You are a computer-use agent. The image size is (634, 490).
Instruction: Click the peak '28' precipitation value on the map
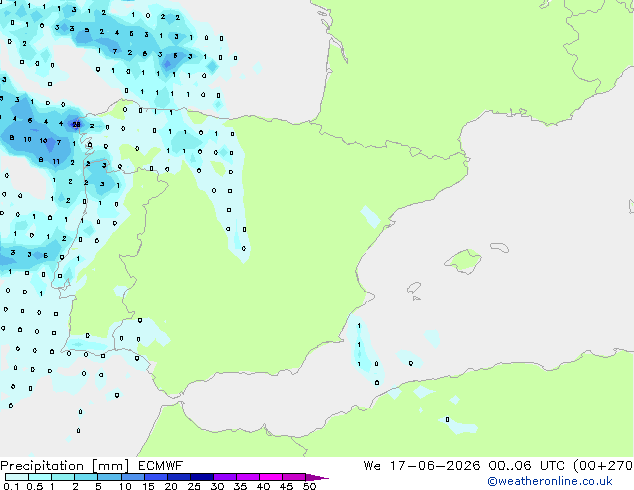click(x=76, y=125)
